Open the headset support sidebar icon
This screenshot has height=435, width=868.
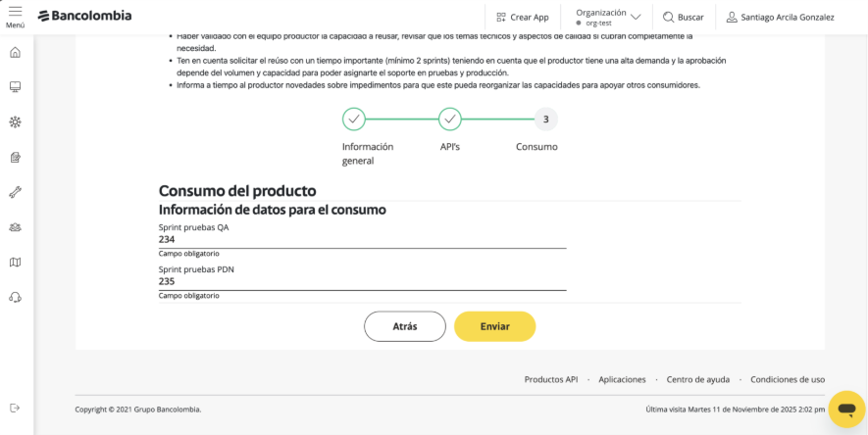tap(15, 297)
